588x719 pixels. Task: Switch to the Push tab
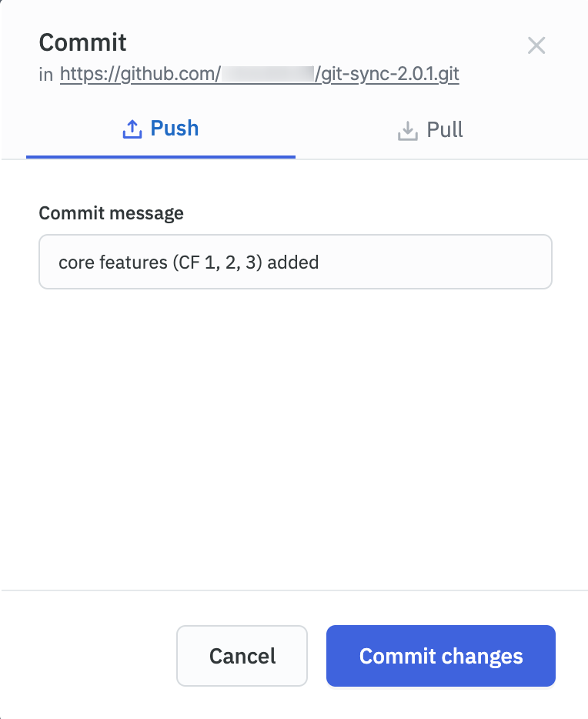coord(161,129)
